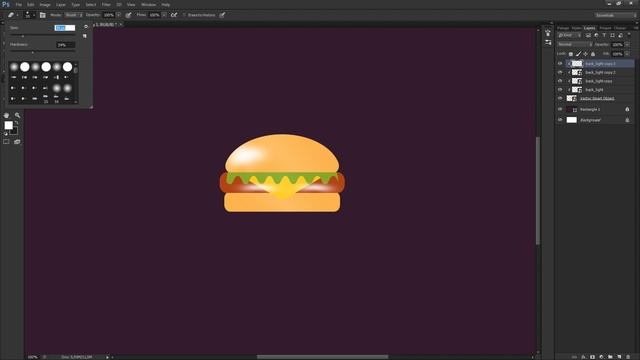Filter layers for type layers

[604, 36]
